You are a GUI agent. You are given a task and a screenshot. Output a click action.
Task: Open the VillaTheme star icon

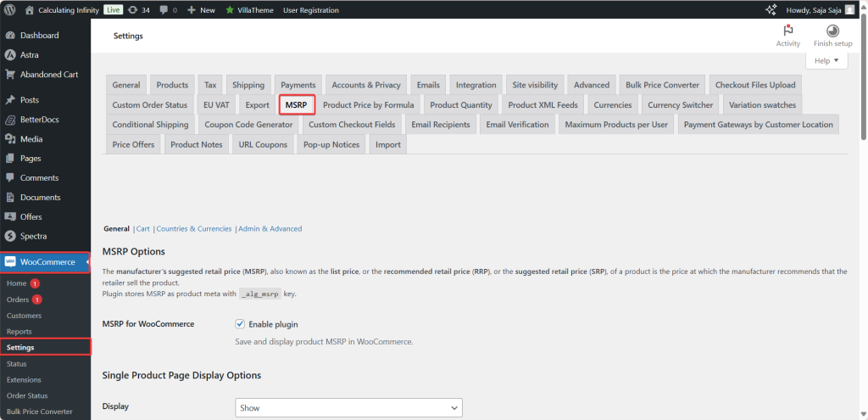coord(229,10)
